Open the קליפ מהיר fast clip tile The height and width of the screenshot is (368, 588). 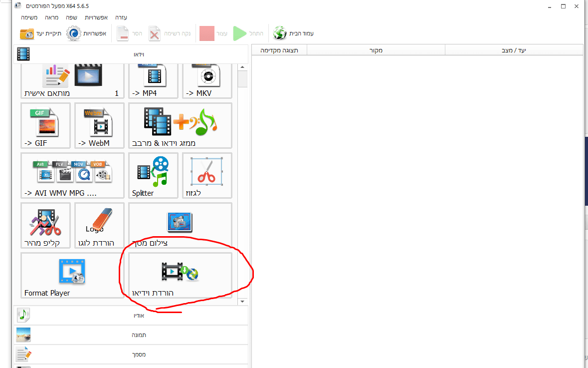coord(45,225)
